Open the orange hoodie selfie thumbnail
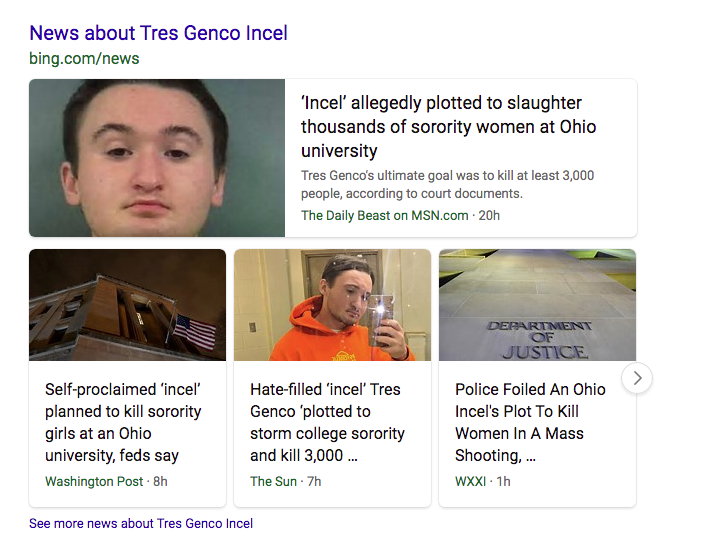The width and height of the screenshot is (702, 550). coord(332,305)
